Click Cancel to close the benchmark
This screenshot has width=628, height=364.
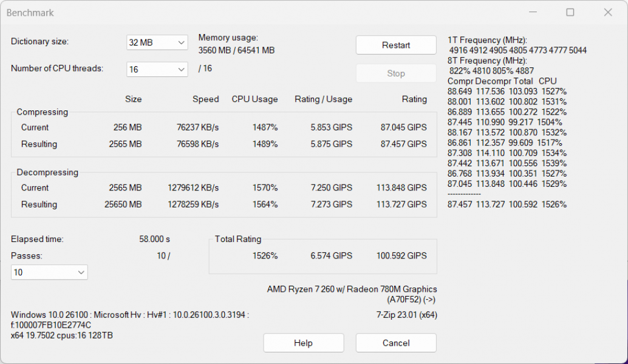point(395,343)
